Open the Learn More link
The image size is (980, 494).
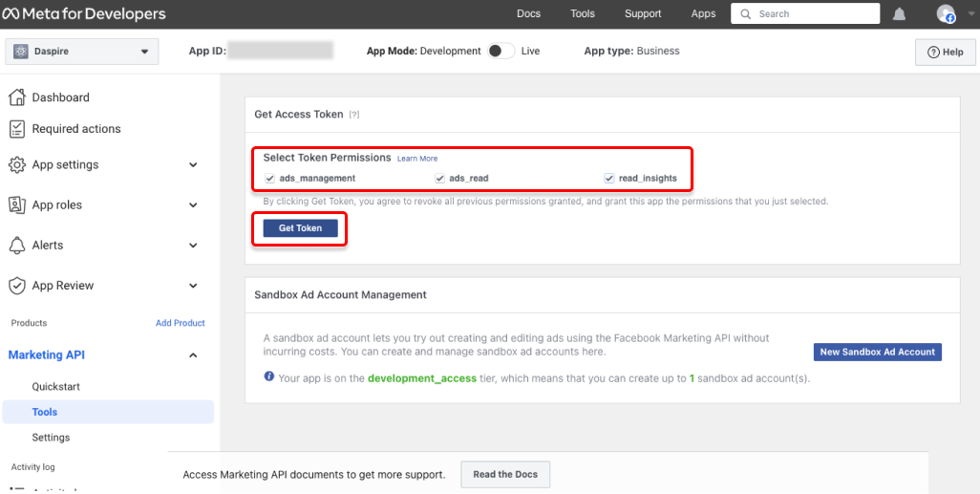pyautogui.click(x=417, y=159)
